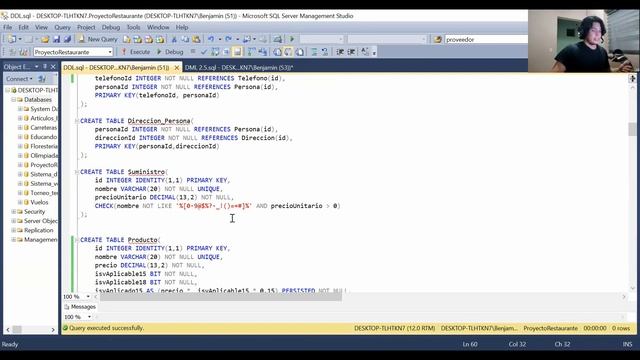Click the Redo arrow icon
Screen dimensions: 640x360
pyautogui.click(x=229, y=39)
